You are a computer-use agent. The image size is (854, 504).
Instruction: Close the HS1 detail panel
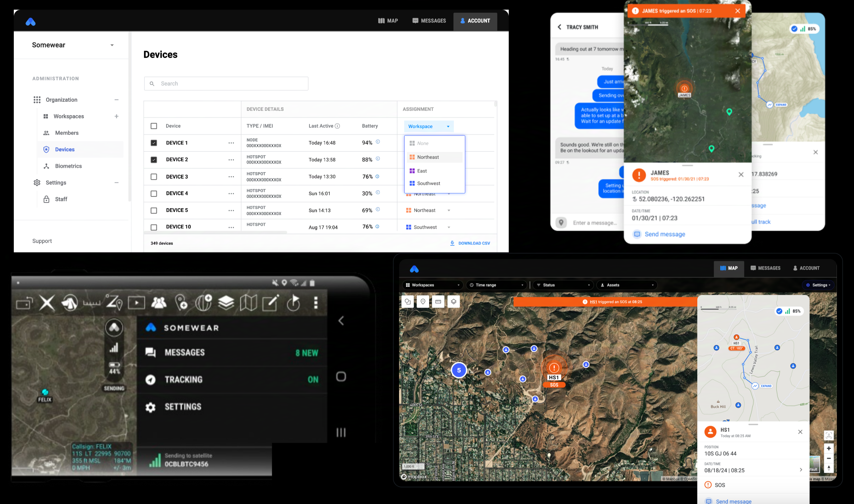(800, 432)
